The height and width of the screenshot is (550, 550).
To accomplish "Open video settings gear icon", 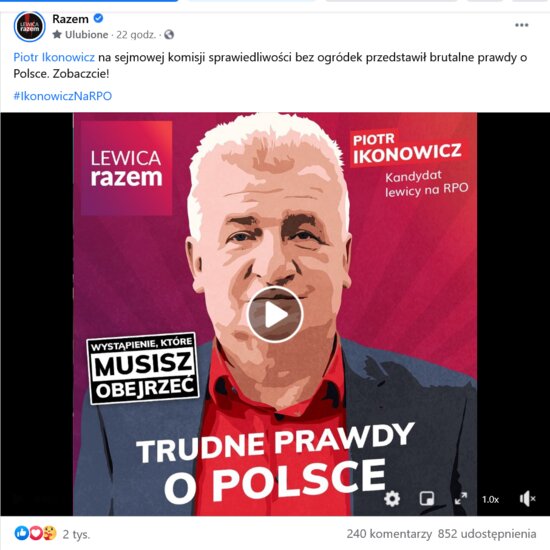I will [x=392, y=498].
